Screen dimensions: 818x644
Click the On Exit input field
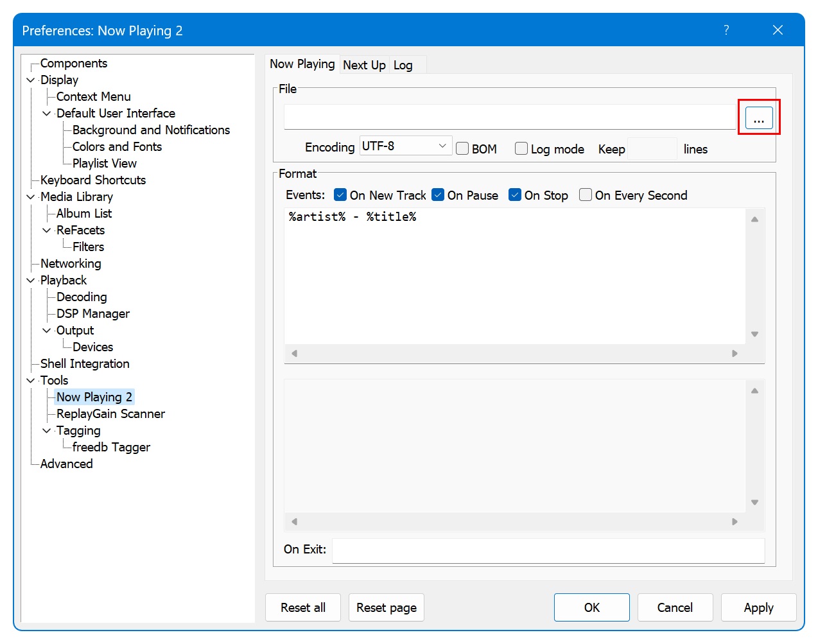coord(548,550)
